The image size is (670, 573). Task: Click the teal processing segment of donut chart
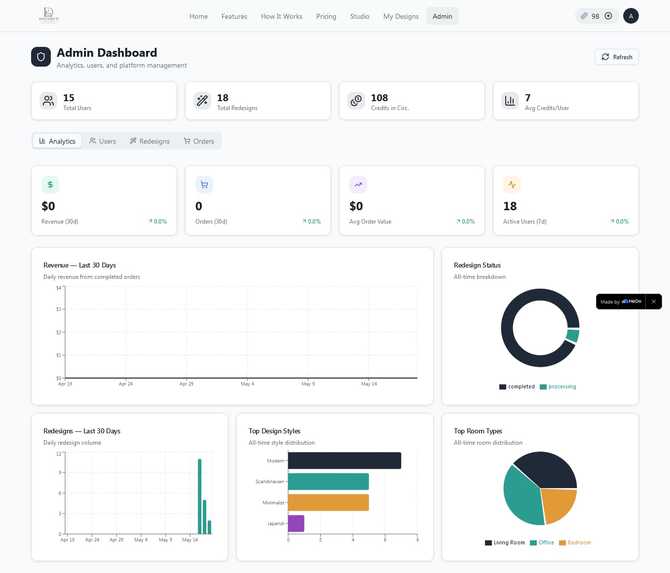573,335
